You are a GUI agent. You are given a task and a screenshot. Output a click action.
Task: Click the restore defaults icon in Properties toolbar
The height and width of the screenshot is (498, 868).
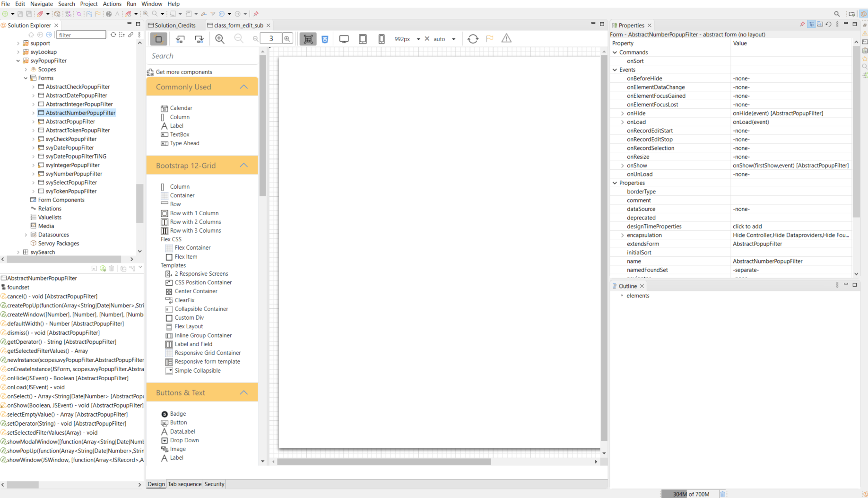[829, 24]
